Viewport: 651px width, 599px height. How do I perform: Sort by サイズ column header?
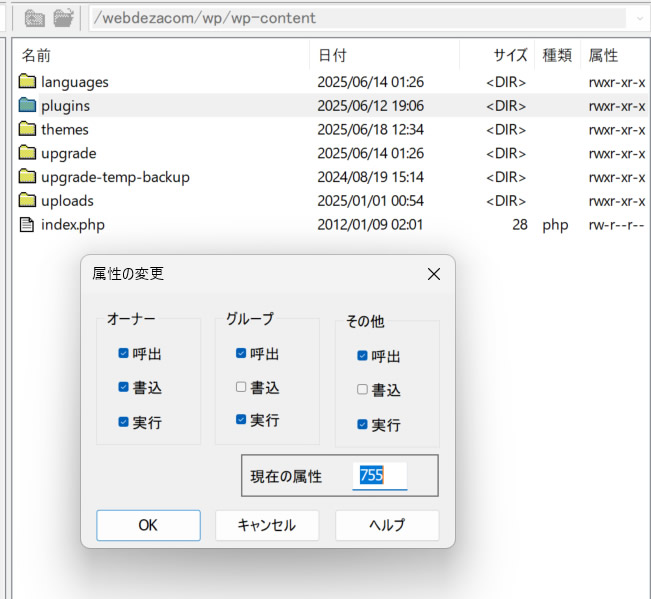click(510, 55)
